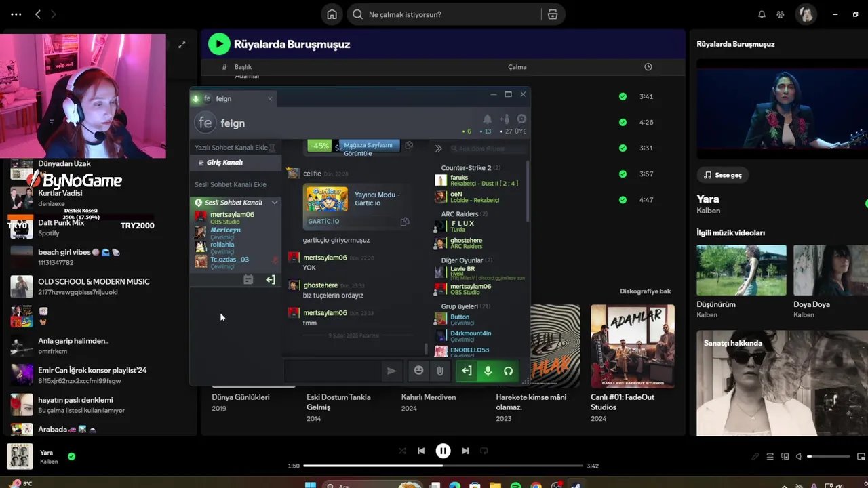Toggle the Steam voice chat microphone
The image size is (868, 488).
point(488,371)
